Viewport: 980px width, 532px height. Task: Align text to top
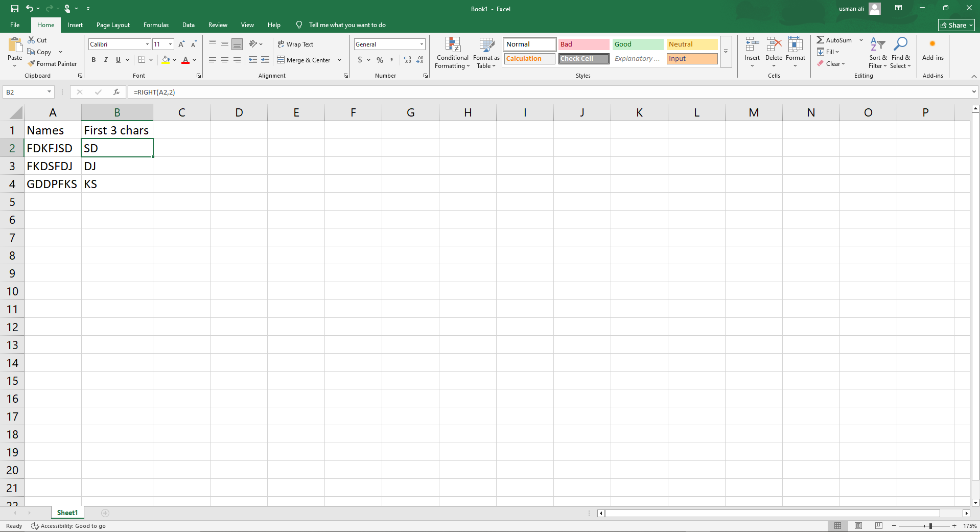pos(213,44)
